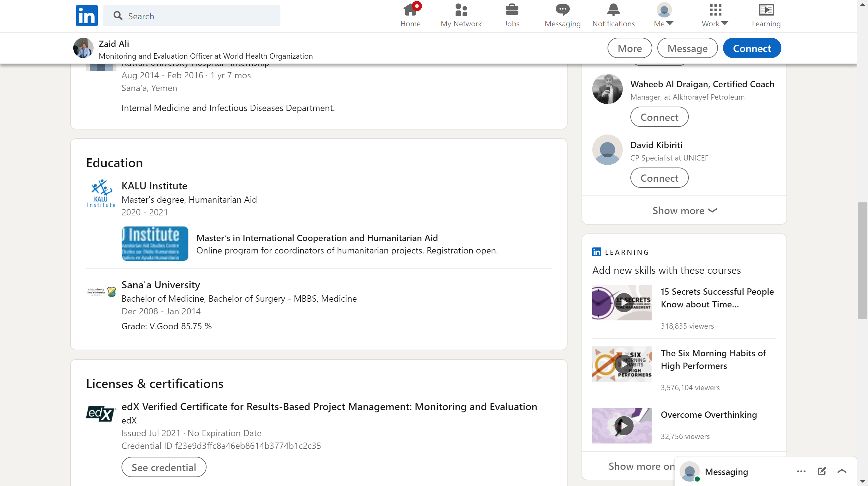Open the Home feed icon
The width and height of the screenshot is (868, 486).
pyautogui.click(x=410, y=10)
